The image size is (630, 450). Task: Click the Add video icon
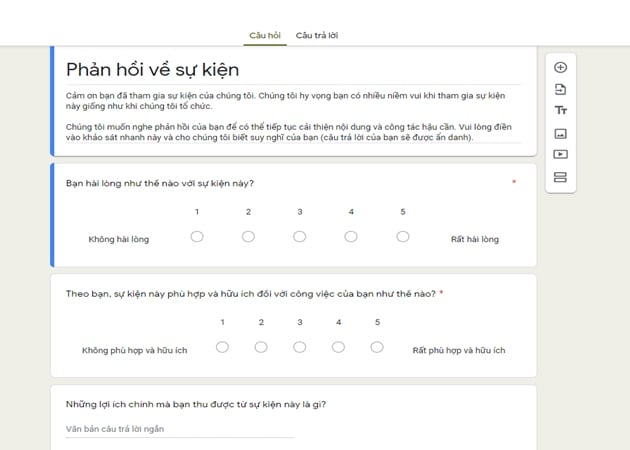560,154
